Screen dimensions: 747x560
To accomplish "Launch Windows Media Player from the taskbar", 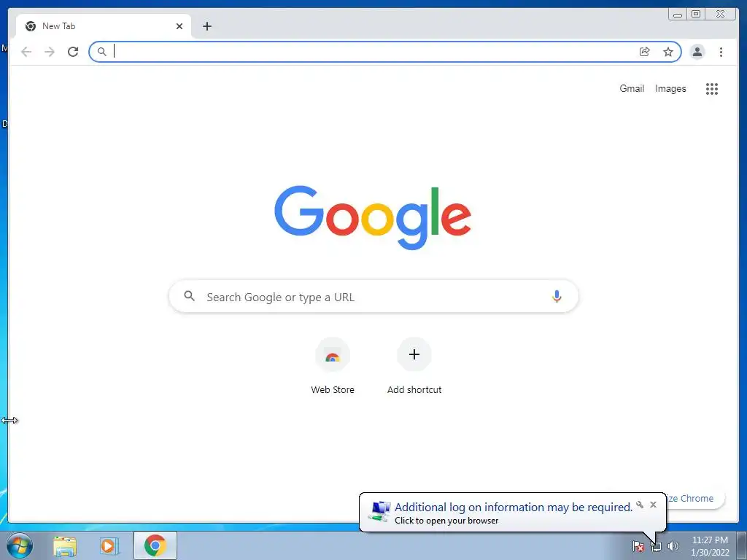I will (x=109, y=546).
